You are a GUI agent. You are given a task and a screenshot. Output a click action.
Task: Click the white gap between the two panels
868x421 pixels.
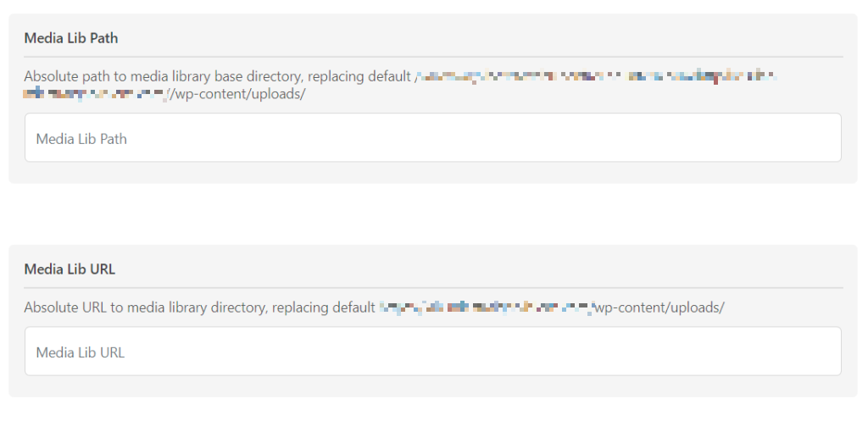(432, 213)
